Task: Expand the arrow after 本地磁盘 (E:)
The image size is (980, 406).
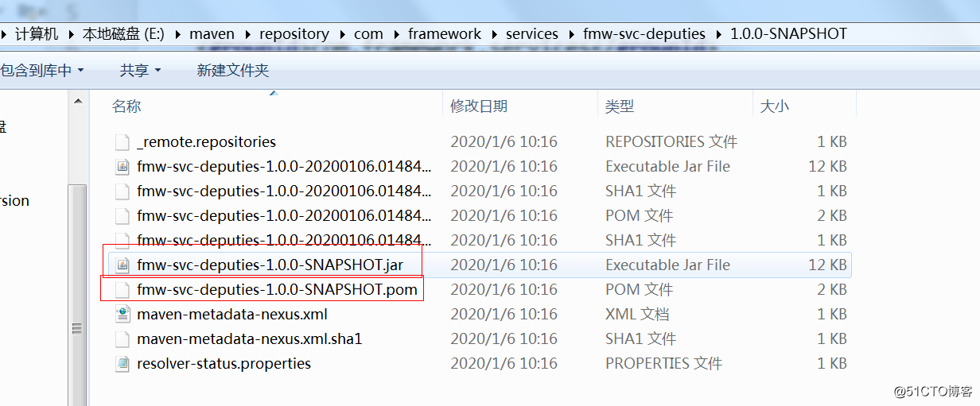Action: click(177, 34)
